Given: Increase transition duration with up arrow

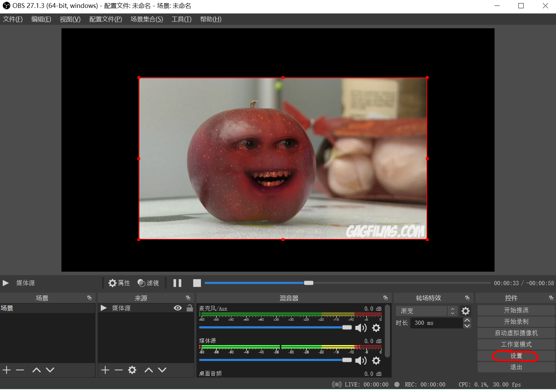Looking at the screenshot, I should (467, 320).
